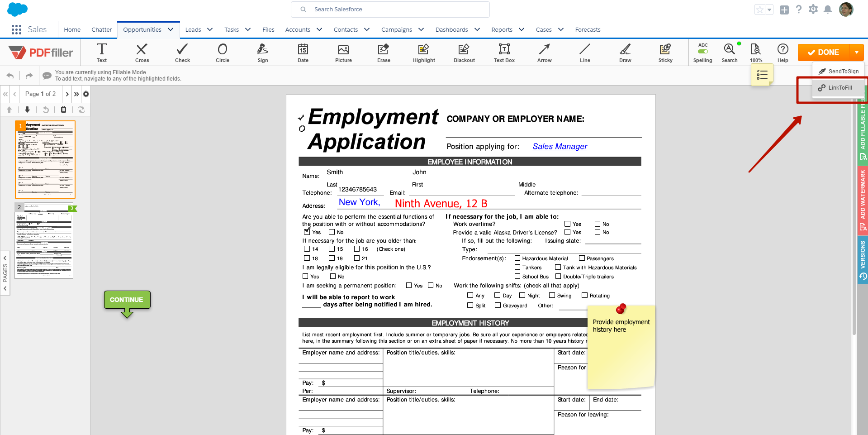Viewport: 868px width, 435px height.
Task: Expand the Accounts tab dropdown
Action: tap(319, 29)
